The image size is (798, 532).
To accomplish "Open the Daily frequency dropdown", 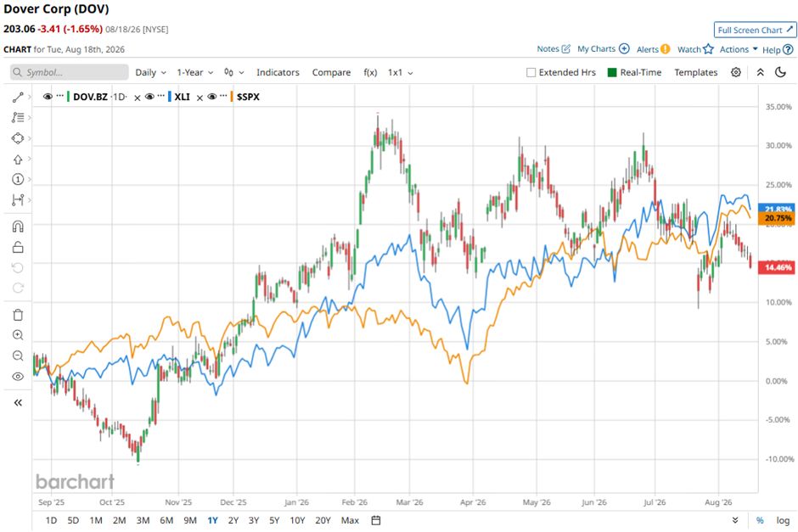I will coord(150,72).
